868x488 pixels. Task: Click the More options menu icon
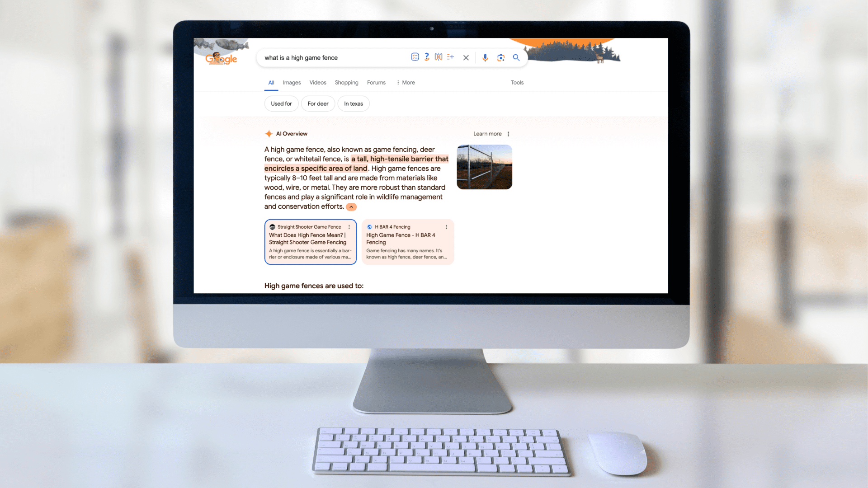(x=509, y=133)
